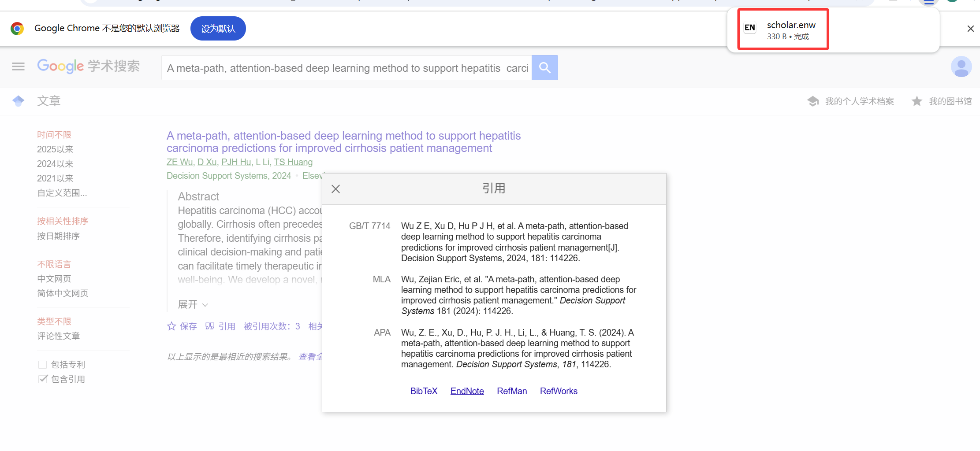Image resolution: width=980 pixels, height=451 pixels.
Task: Export citation as RefWorks
Action: pyautogui.click(x=559, y=391)
